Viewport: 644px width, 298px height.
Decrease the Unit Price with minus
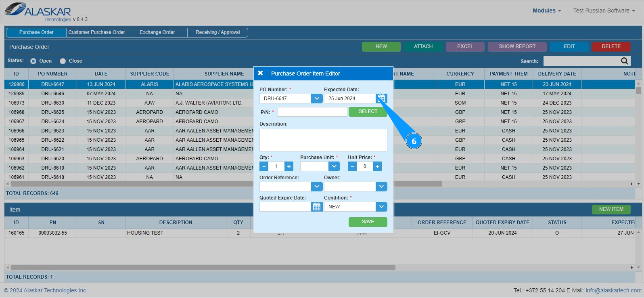pyautogui.click(x=352, y=166)
